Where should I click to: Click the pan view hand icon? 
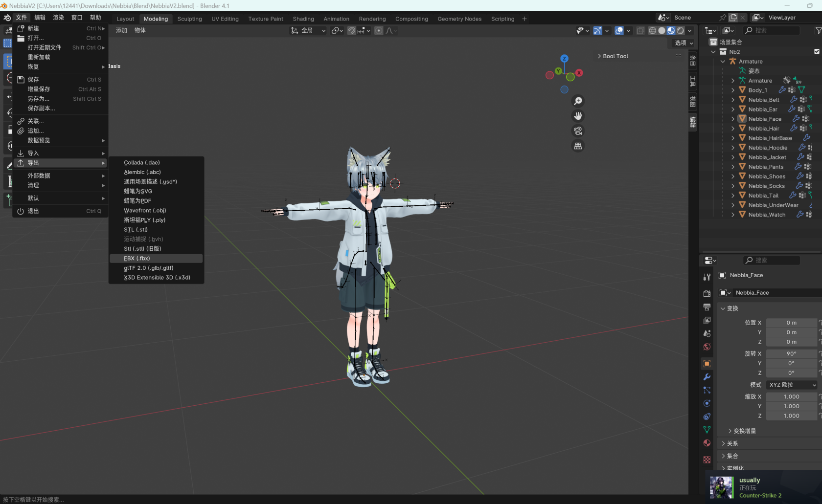coord(578,116)
